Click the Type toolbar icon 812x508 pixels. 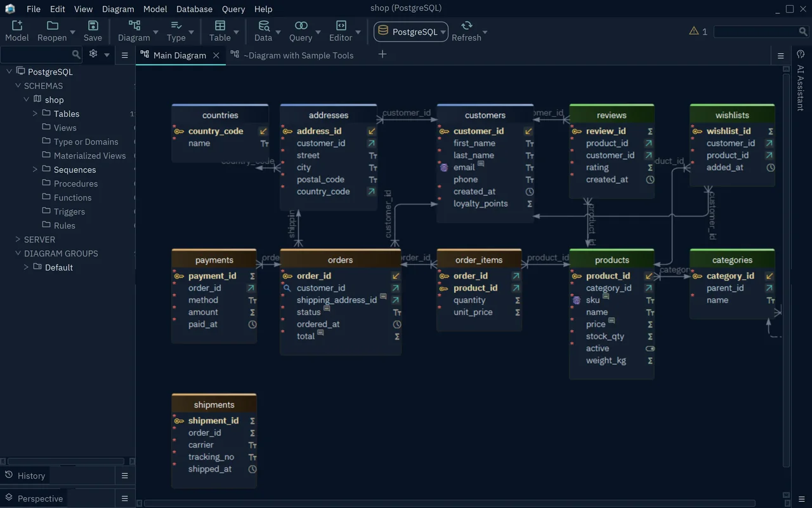point(176,25)
